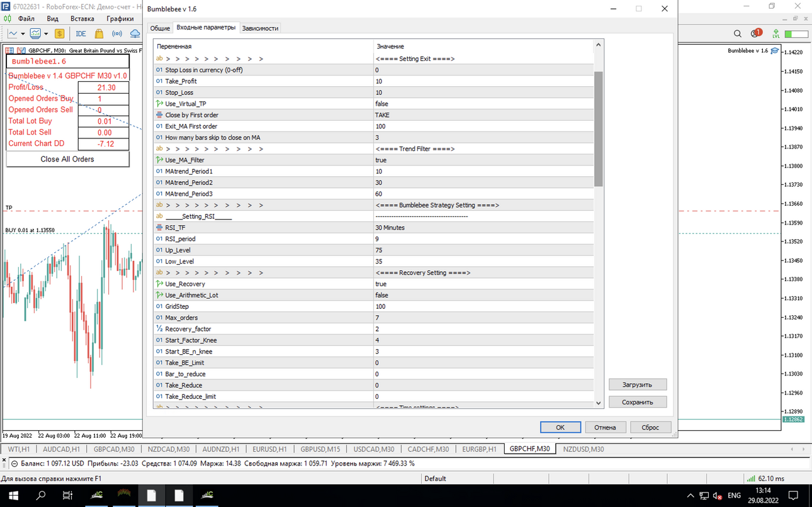This screenshot has width=812, height=507.
Task: Switch to the USDCAD,M30 chart tab
Action: [x=374, y=449]
